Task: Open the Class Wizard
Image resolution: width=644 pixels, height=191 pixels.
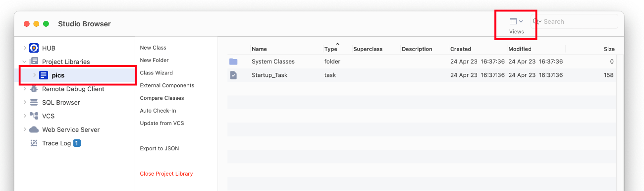Action: [x=156, y=73]
